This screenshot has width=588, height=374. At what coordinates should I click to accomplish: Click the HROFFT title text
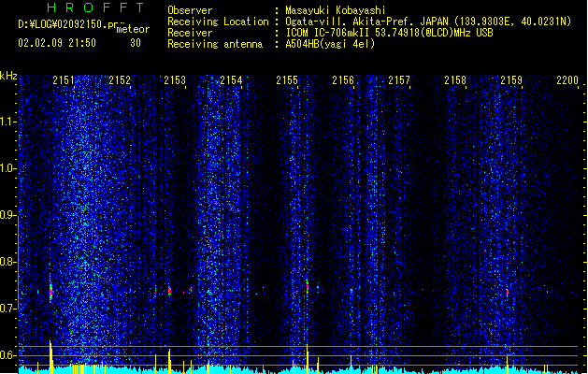pyautogui.click(x=95, y=7)
